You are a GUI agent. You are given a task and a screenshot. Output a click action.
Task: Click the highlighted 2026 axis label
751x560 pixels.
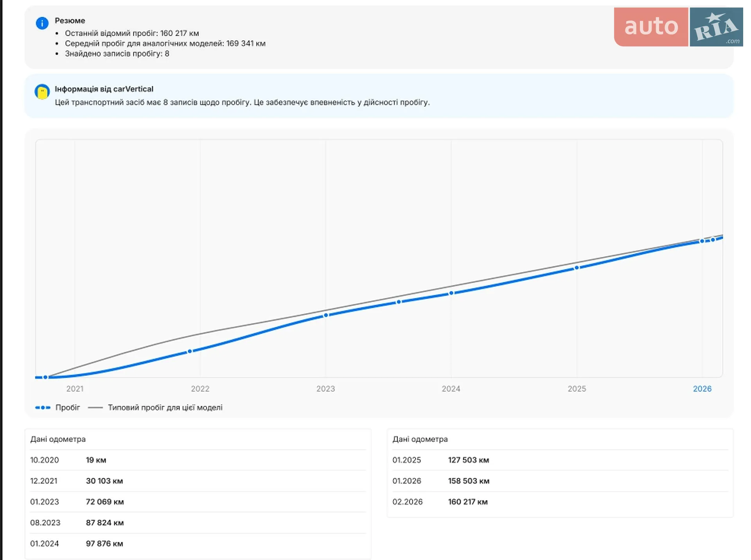click(x=702, y=389)
